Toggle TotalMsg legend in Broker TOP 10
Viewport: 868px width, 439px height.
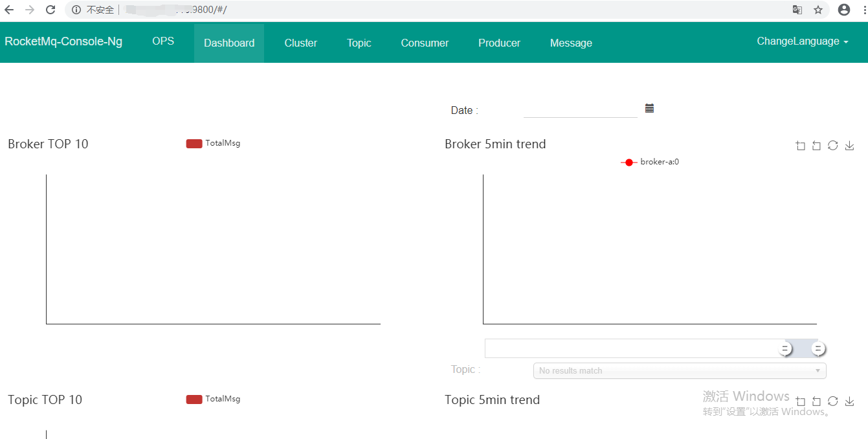(x=213, y=143)
